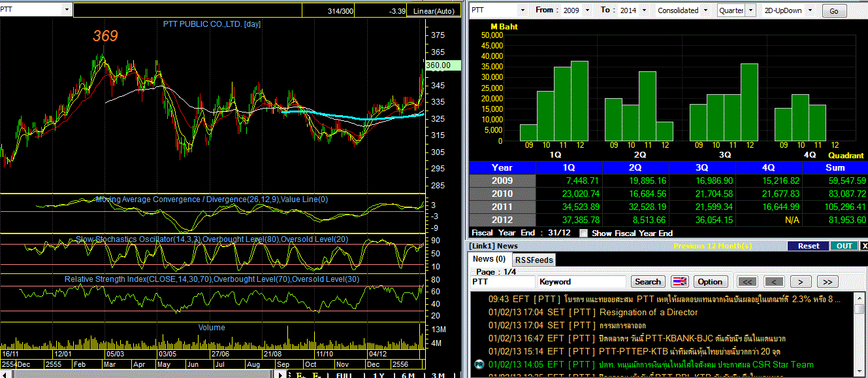Go to the first news page (<<)
The height and width of the screenshot is (378, 868).
(747, 282)
